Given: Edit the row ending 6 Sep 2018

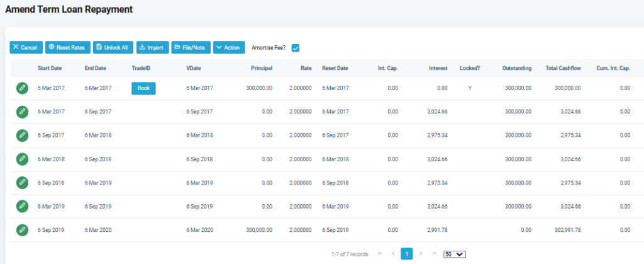Looking at the screenshot, I should click(x=22, y=159).
